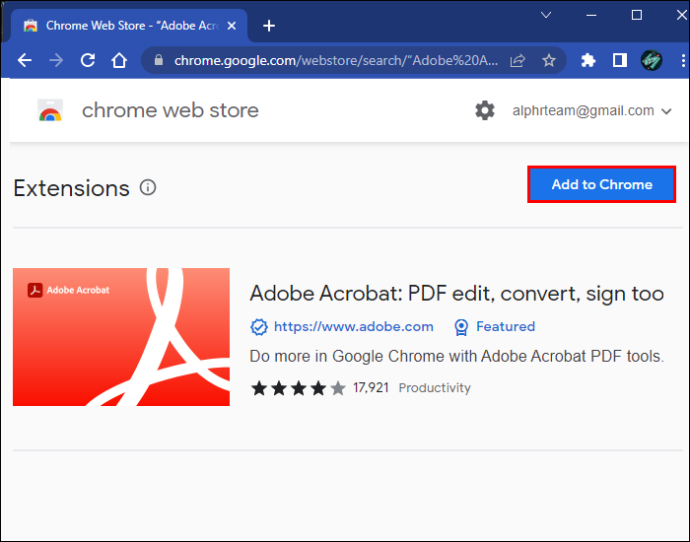Open the Adobe Acrobat: PDF edit title
This screenshot has height=542, width=690.
click(456, 293)
